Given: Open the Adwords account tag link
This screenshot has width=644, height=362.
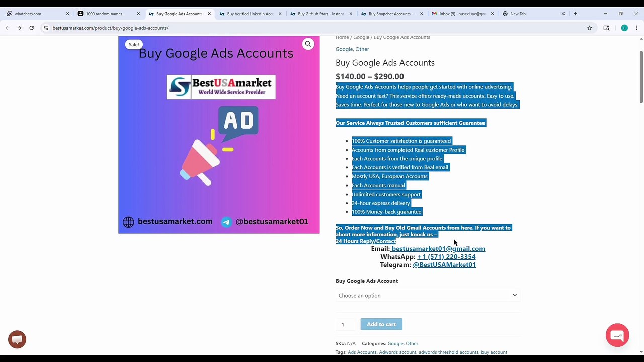Looking at the screenshot, I should pos(397,352).
